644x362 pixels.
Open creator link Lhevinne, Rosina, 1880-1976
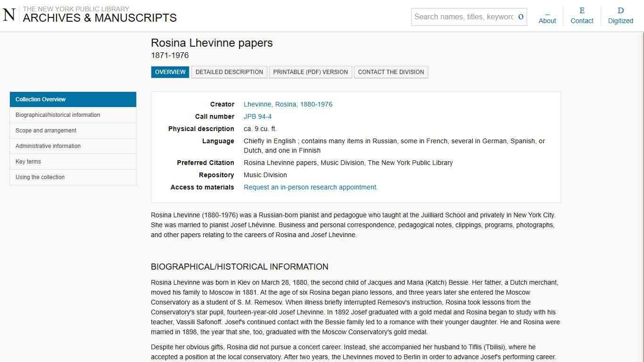tap(288, 104)
